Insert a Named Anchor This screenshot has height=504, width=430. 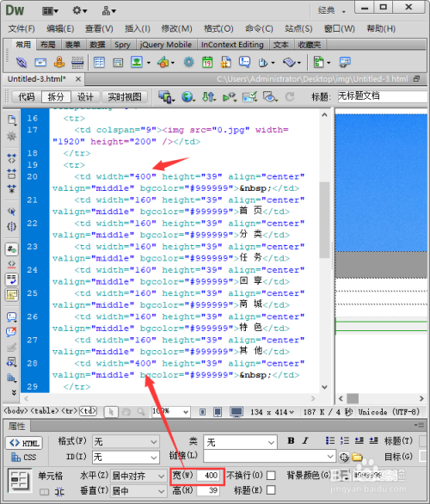[59, 62]
